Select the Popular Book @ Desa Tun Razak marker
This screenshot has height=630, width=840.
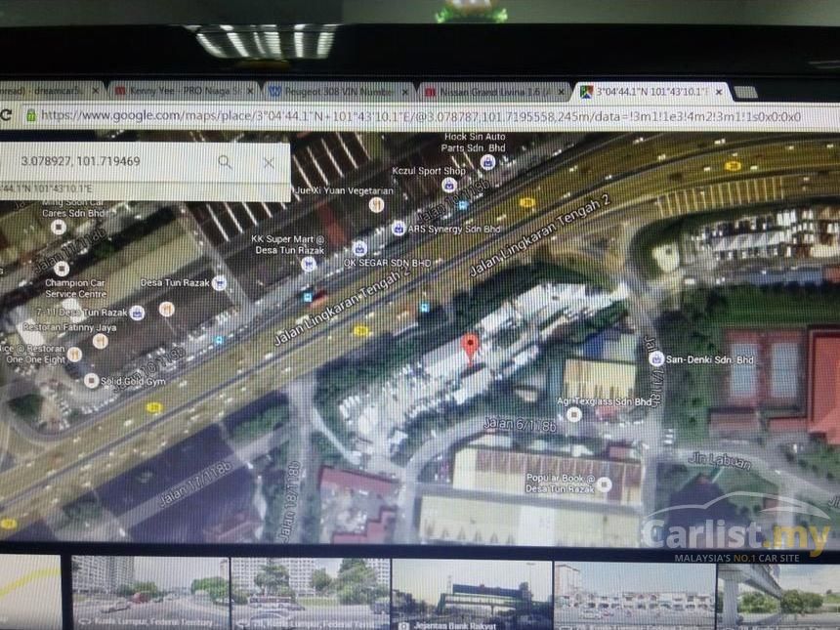[605, 483]
